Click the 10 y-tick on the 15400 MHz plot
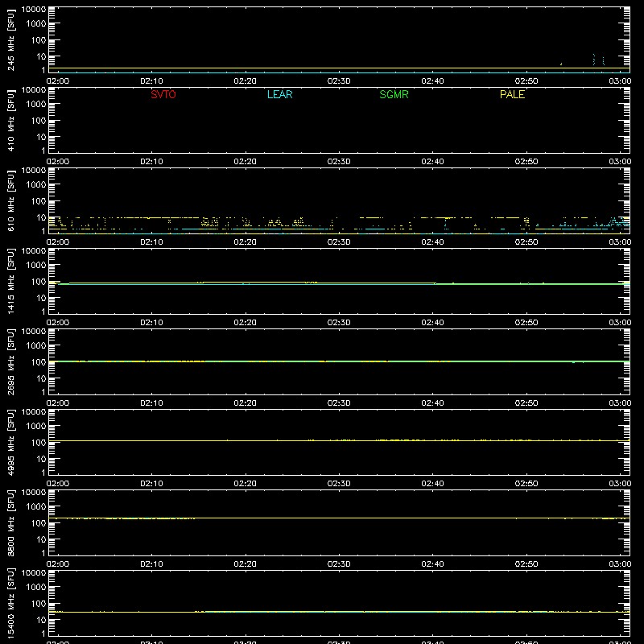The image size is (644, 644). tap(41, 620)
